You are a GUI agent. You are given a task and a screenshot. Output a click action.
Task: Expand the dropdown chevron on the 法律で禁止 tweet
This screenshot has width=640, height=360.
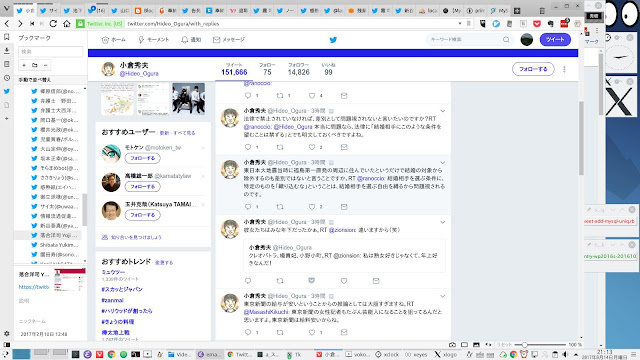coord(442,111)
